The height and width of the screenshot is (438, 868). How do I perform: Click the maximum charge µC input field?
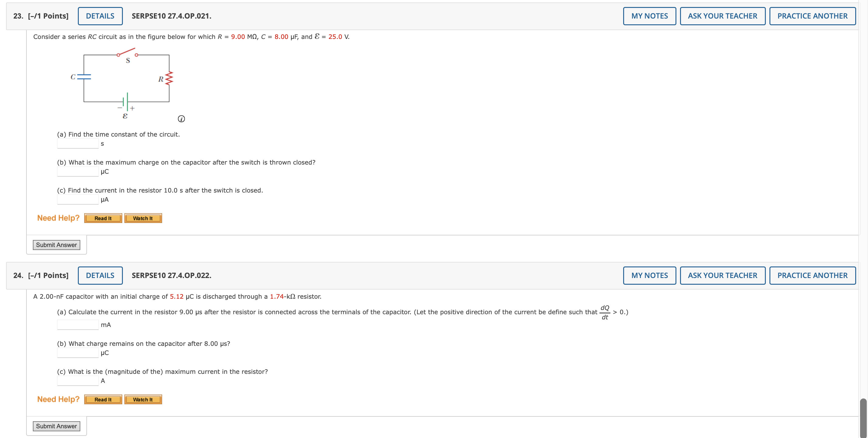click(x=78, y=172)
